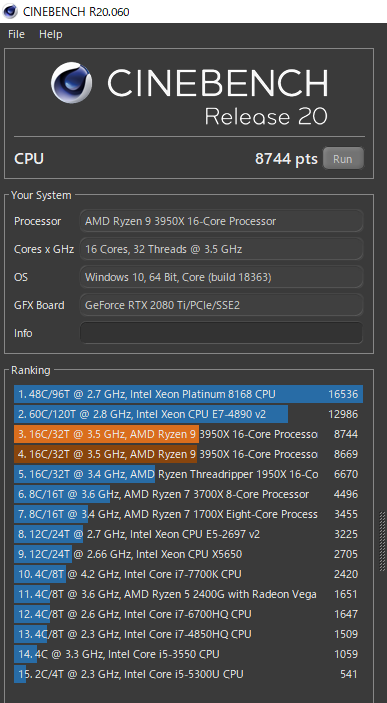This screenshot has height=703, width=387.
Task: Select the Threadripper 1950X ranking entry
Action: (x=188, y=474)
